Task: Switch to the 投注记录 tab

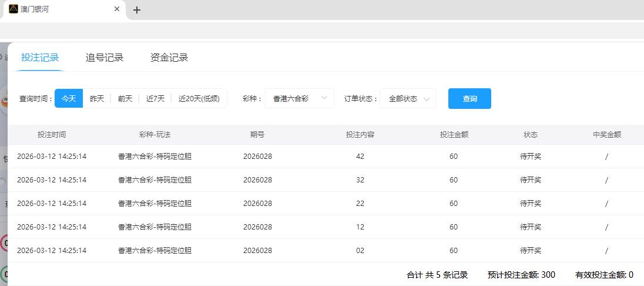Action: click(40, 58)
